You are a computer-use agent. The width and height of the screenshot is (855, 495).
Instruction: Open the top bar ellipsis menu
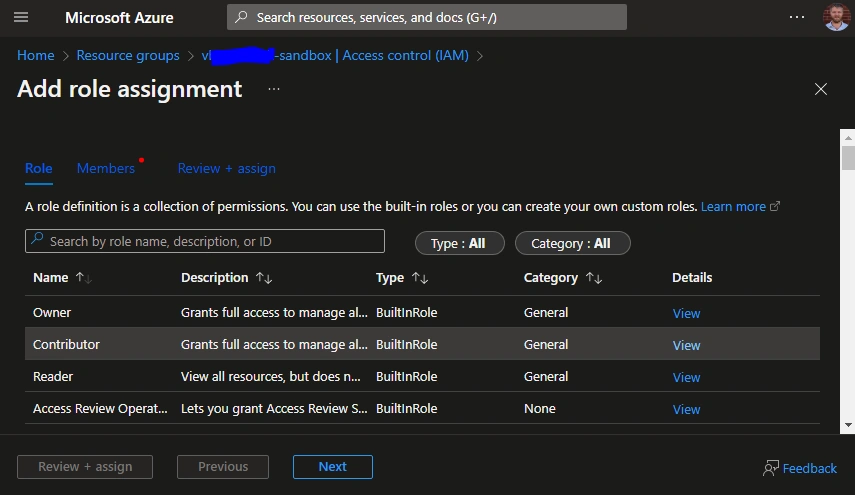(797, 17)
